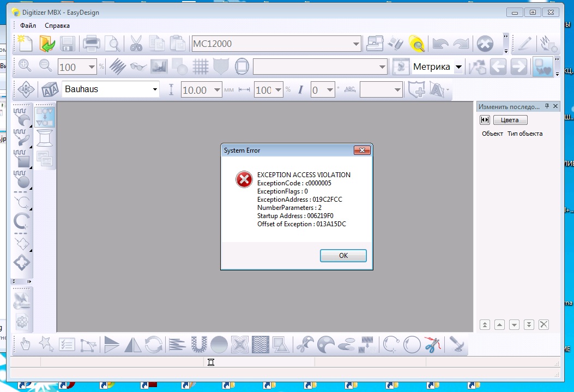Click the Цвета button in side panel
This screenshot has width=574, height=392.
[x=510, y=120]
